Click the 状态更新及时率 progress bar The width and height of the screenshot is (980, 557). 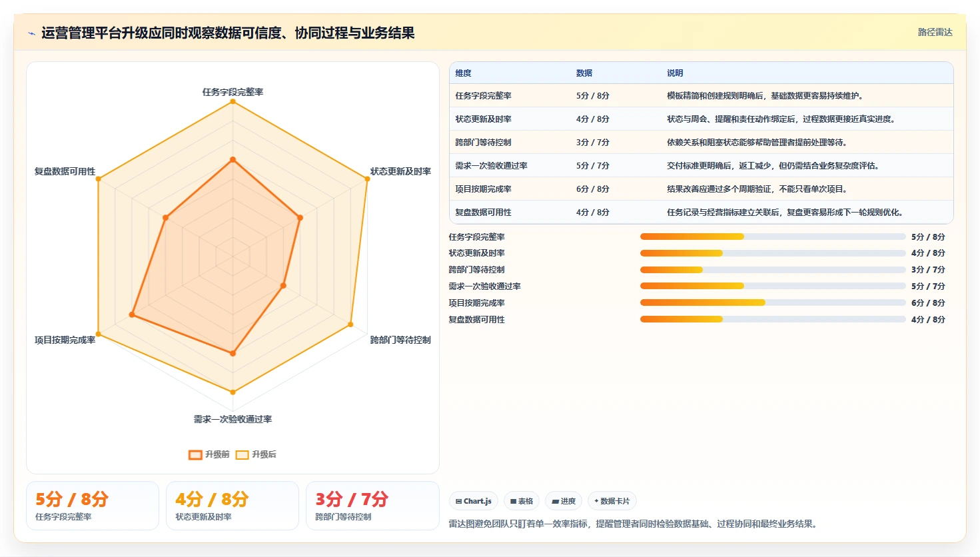pyautogui.click(x=773, y=253)
